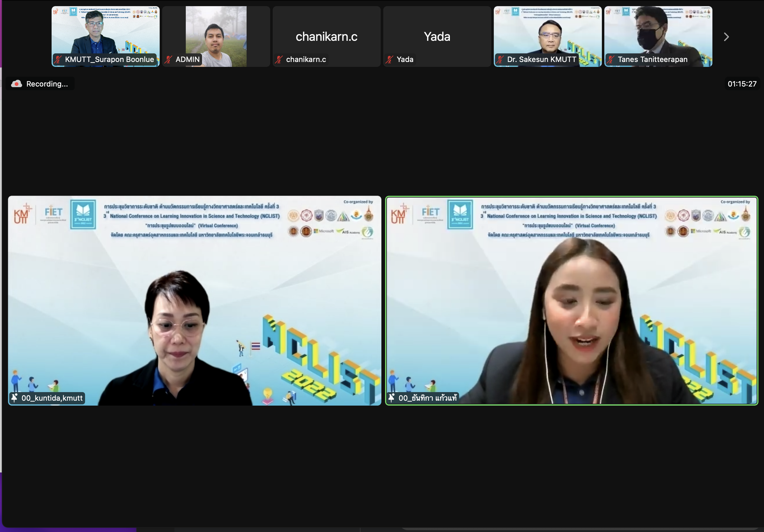This screenshot has width=764, height=532.
Task: Click muted mic icon on KMUTT_Surapon Boonlue
Action: [58, 60]
